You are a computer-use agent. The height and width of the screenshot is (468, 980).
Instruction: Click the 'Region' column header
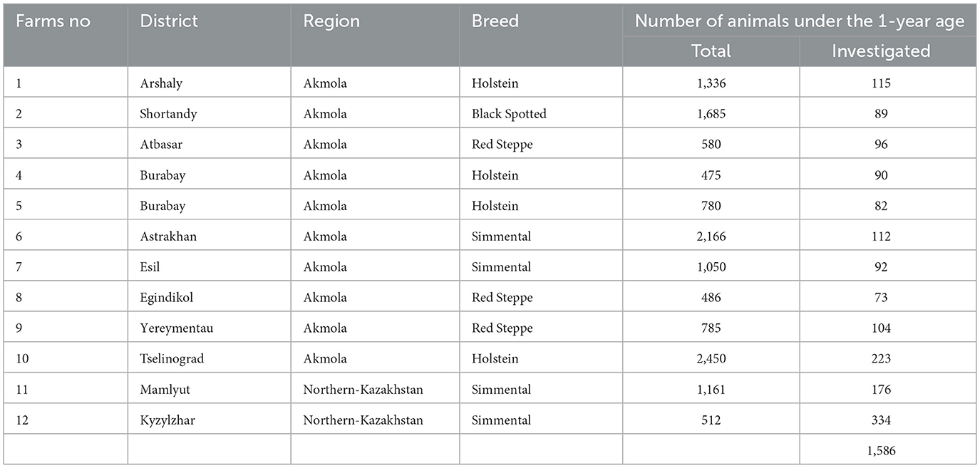point(333,21)
